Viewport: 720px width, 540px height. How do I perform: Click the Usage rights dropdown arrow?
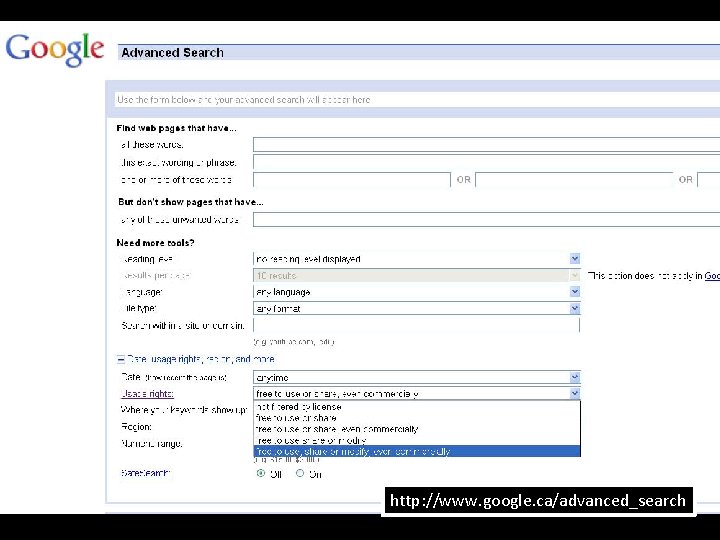click(574, 394)
